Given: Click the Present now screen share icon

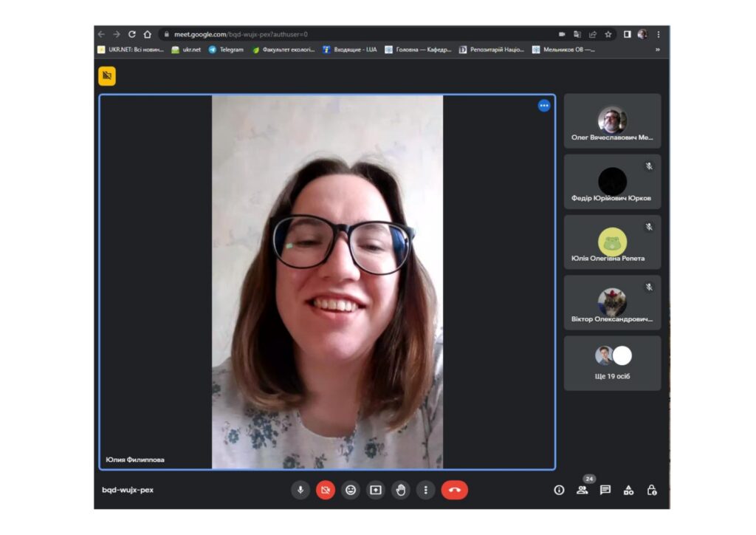Looking at the screenshot, I should click(x=376, y=489).
